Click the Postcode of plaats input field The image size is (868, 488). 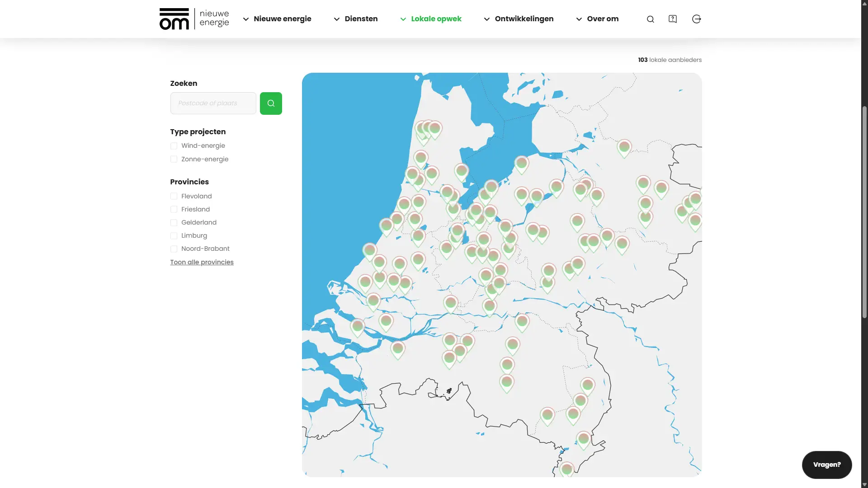pyautogui.click(x=212, y=103)
